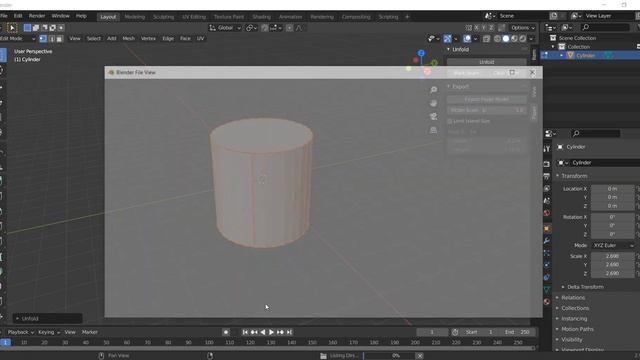
Task: Jump to the timeline start frame button
Action: point(245,332)
